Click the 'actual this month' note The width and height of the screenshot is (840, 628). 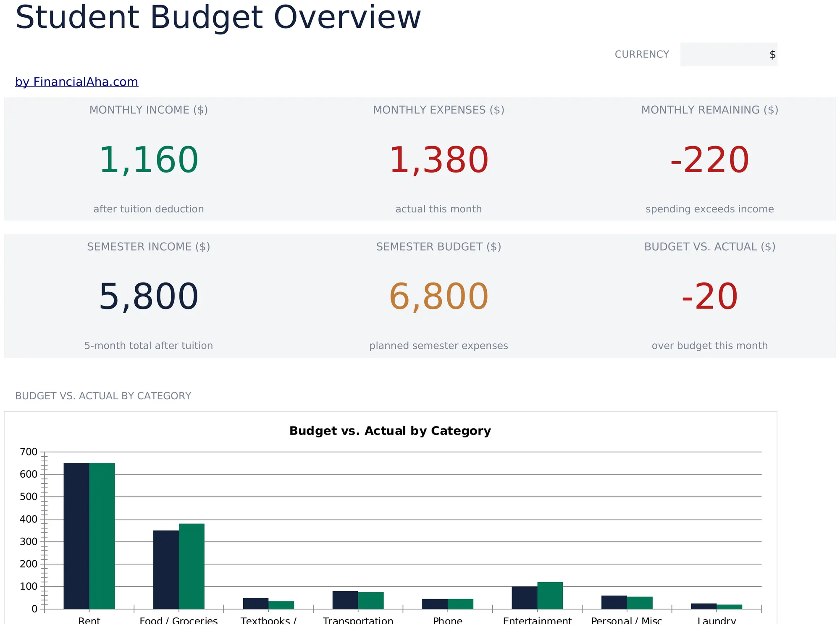point(439,209)
